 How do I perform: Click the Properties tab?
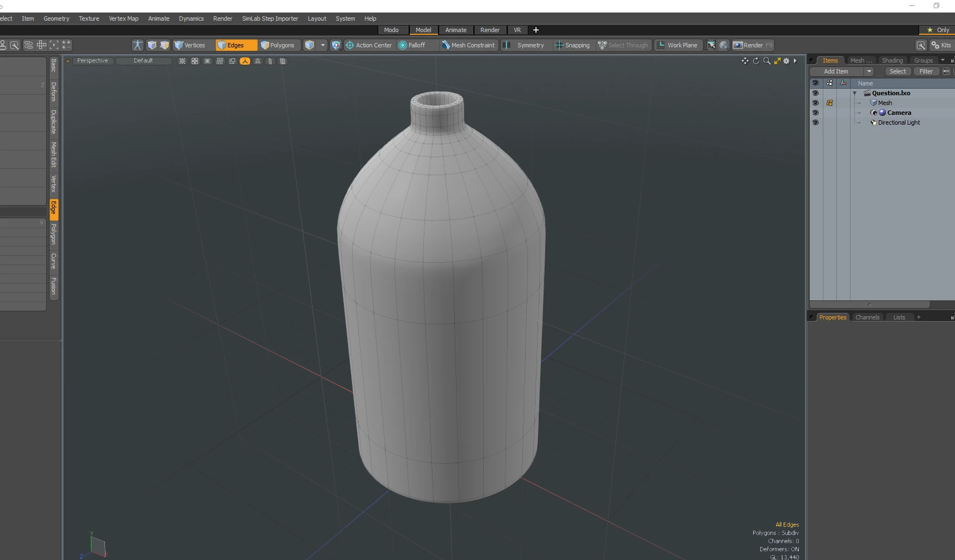(833, 317)
